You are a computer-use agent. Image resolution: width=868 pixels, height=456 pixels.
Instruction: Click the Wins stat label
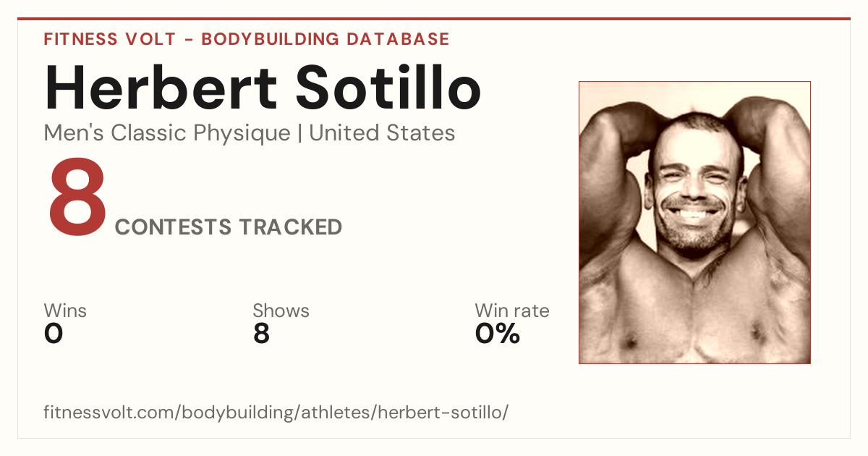click(65, 311)
